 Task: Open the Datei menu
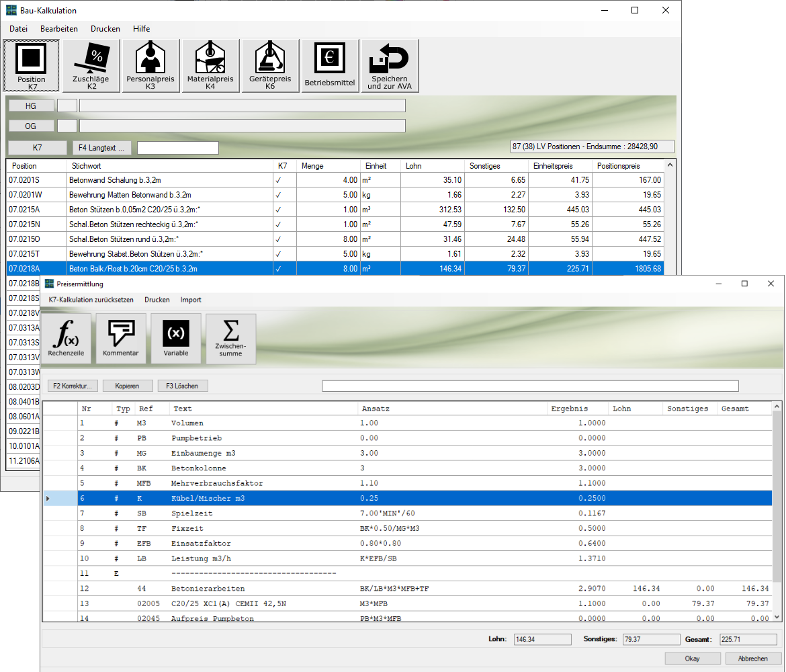tap(19, 29)
